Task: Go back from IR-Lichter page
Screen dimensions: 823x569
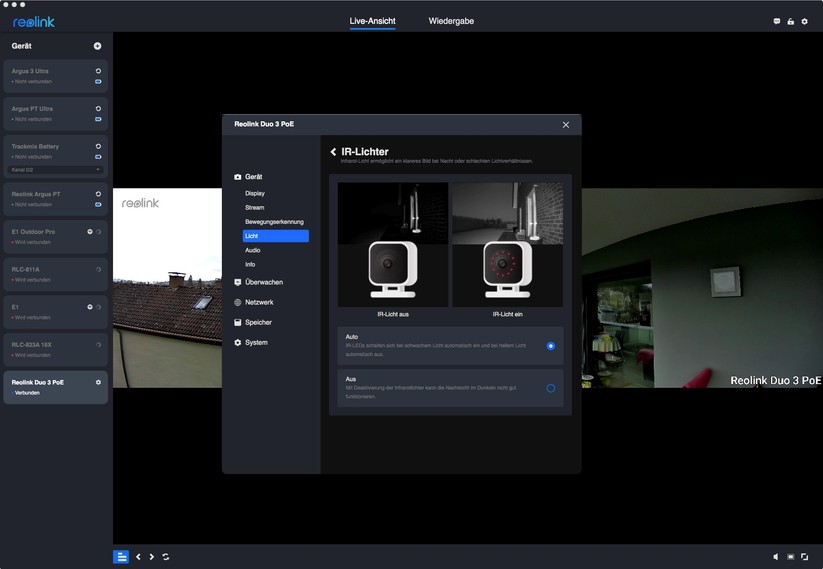Action: [x=333, y=152]
